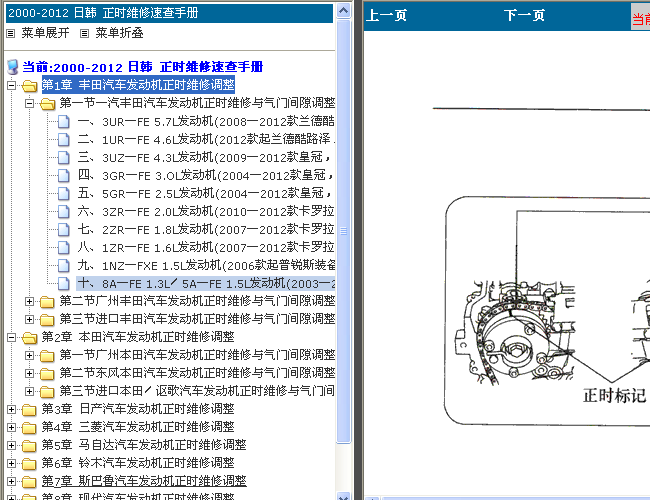Click page icon for 5GR—FE 2.5L entry
This screenshot has width=650, height=500.
click(x=63, y=194)
